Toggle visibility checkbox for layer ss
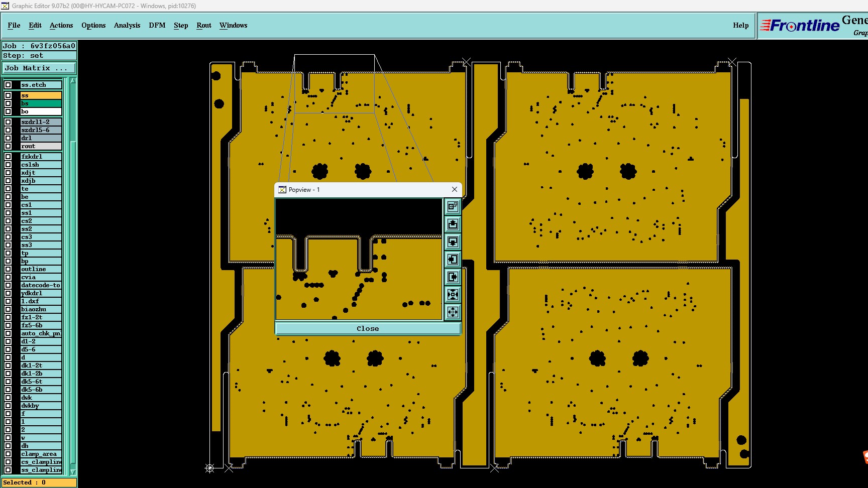The width and height of the screenshot is (868, 488). coord(8,95)
